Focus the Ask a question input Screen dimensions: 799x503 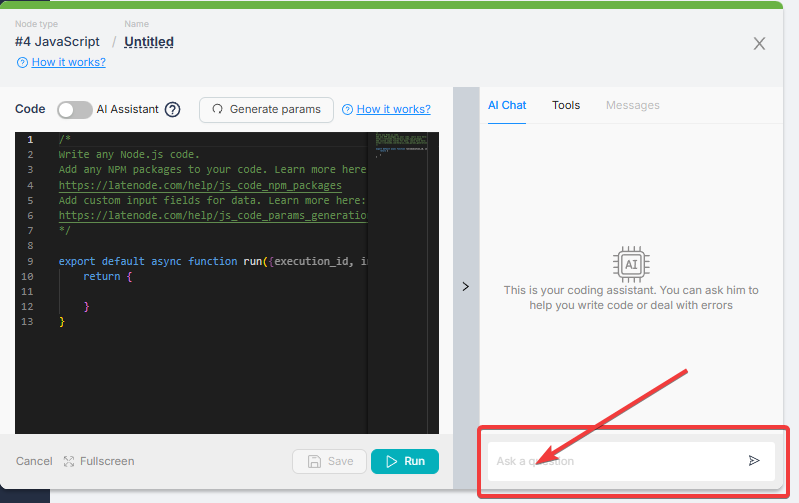[615, 461]
